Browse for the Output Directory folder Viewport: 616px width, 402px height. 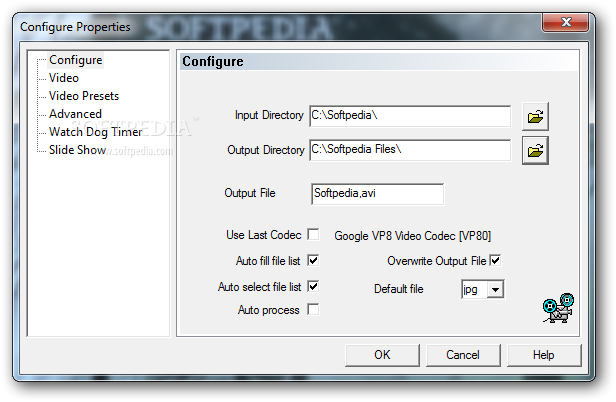(x=535, y=151)
